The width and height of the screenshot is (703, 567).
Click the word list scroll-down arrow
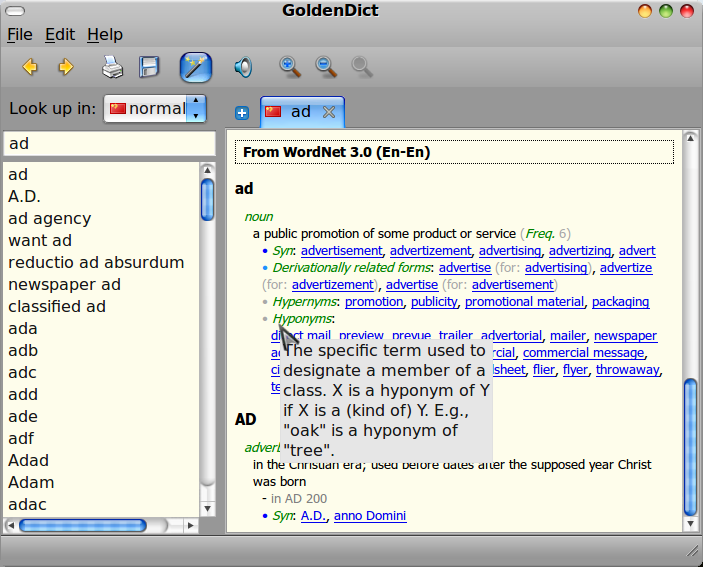[207, 508]
